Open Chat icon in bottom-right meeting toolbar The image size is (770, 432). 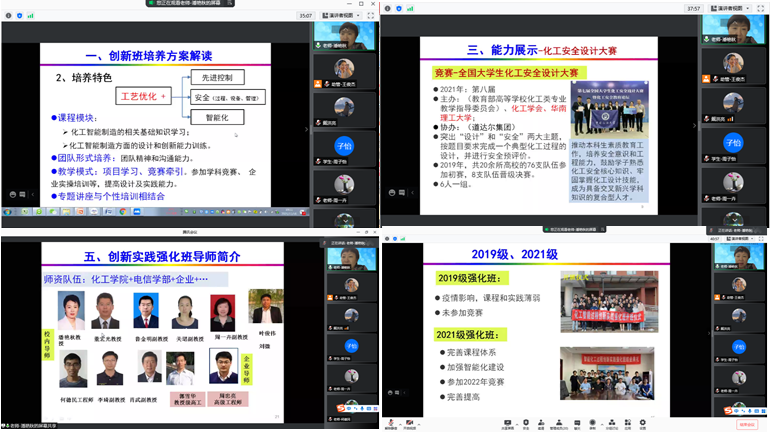coord(577,423)
